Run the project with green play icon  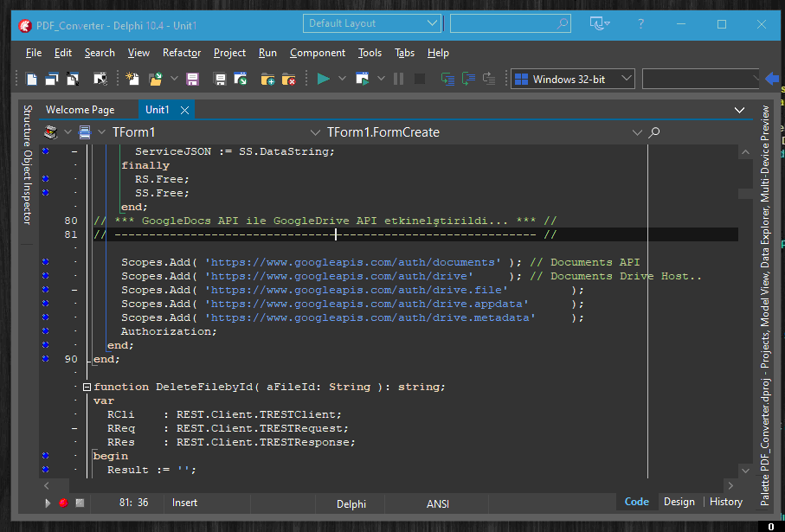pyautogui.click(x=324, y=79)
